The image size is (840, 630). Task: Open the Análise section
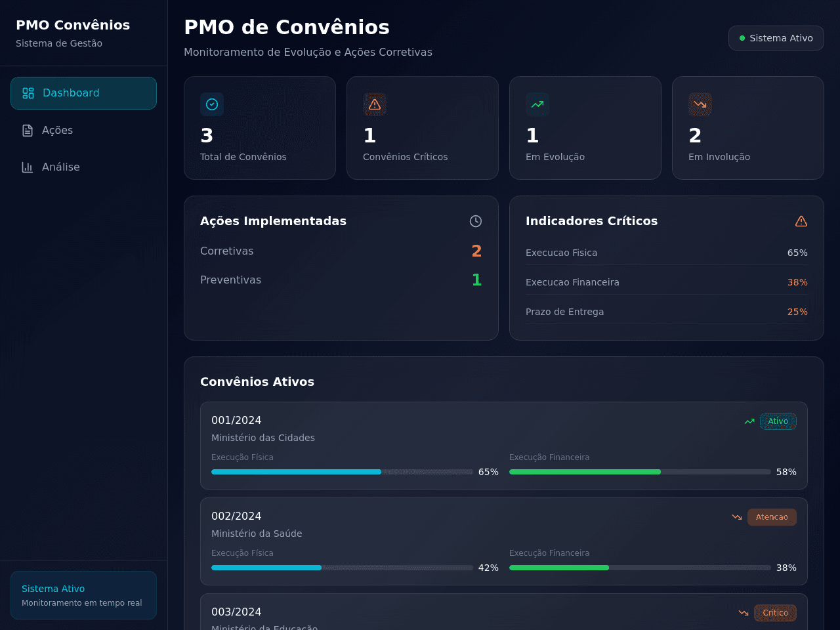[83, 167]
